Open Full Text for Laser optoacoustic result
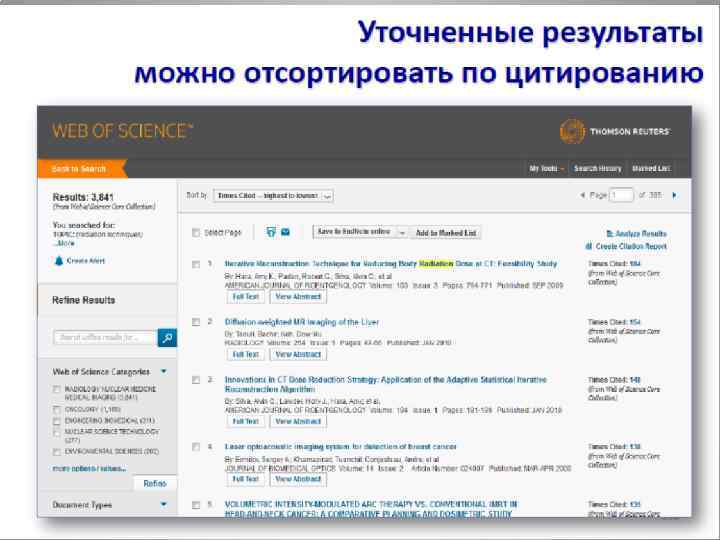 tap(246, 479)
